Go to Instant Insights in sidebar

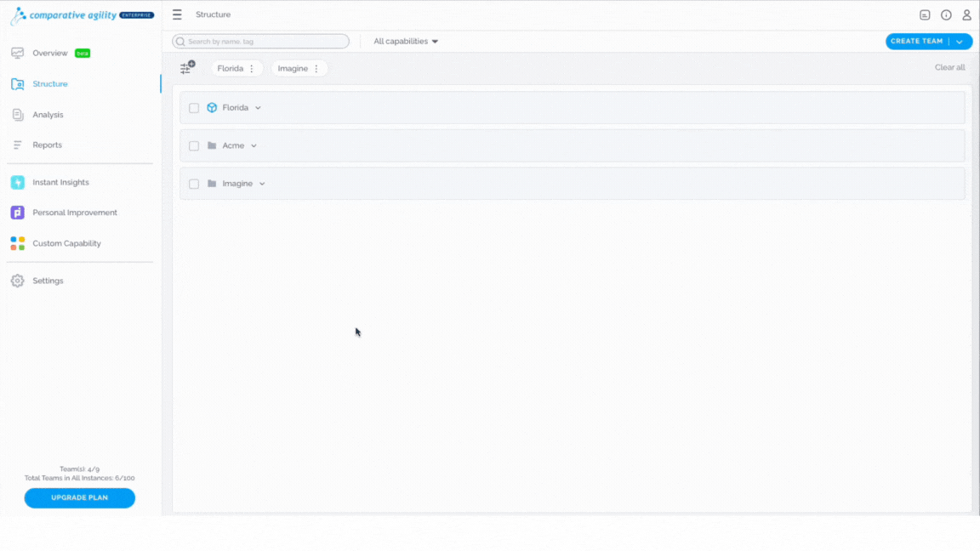[60, 183]
